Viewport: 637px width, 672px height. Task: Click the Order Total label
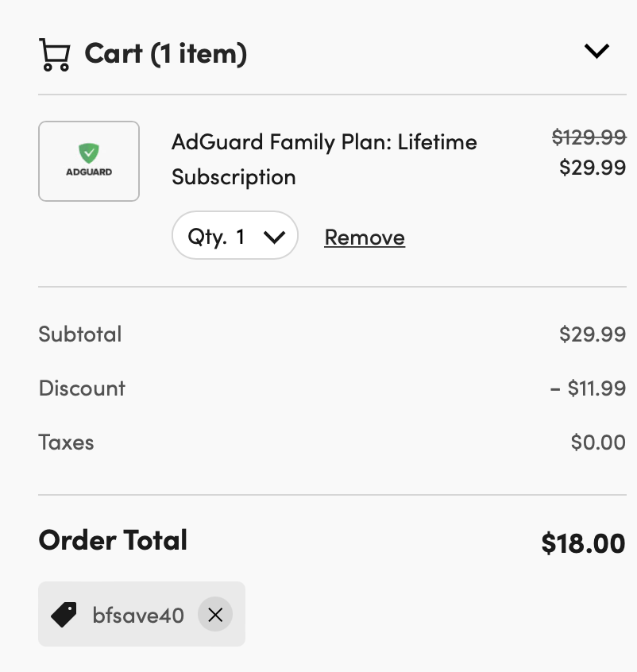click(113, 540)
